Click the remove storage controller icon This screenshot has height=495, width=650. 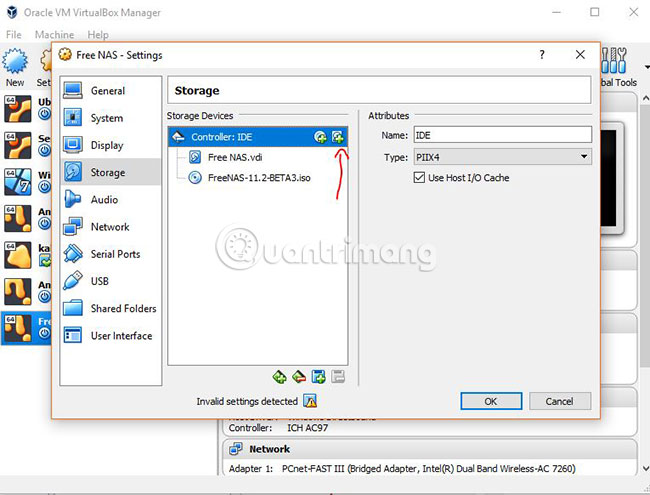tap(299, 377)
